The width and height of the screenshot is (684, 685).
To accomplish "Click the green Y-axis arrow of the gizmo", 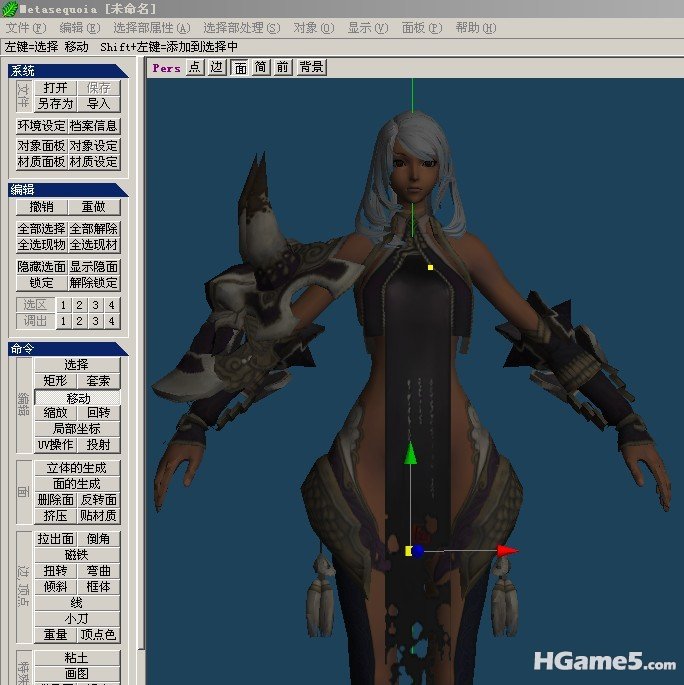I will [x=409, y=454].
